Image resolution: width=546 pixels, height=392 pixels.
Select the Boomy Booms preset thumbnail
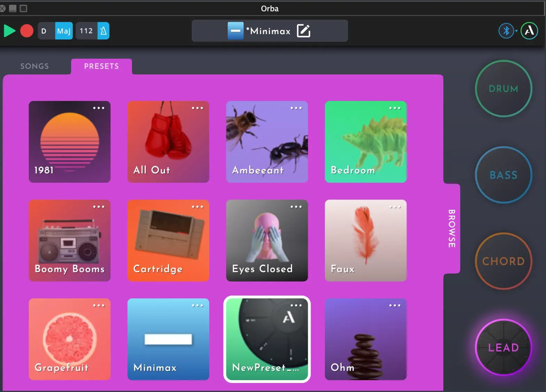(70, 241)
